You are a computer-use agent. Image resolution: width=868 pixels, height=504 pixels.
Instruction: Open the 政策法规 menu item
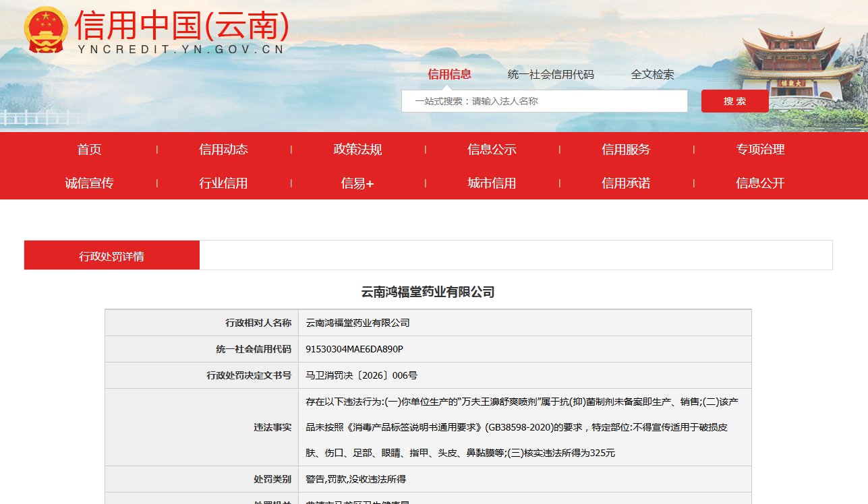pyautogui.click(x=357, y=150)
